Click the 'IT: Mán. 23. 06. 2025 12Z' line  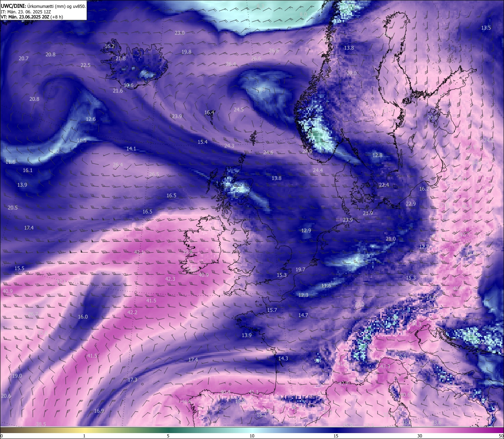coord(26,12)
